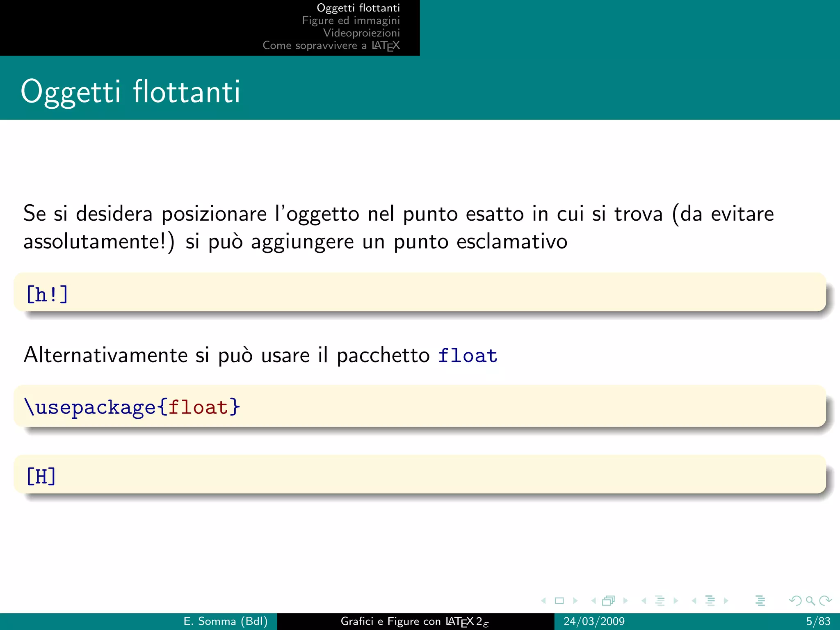The width and height of the screenshot is (840, 630).
Task: Click the subsection lines icon
Action: point(660,601)
